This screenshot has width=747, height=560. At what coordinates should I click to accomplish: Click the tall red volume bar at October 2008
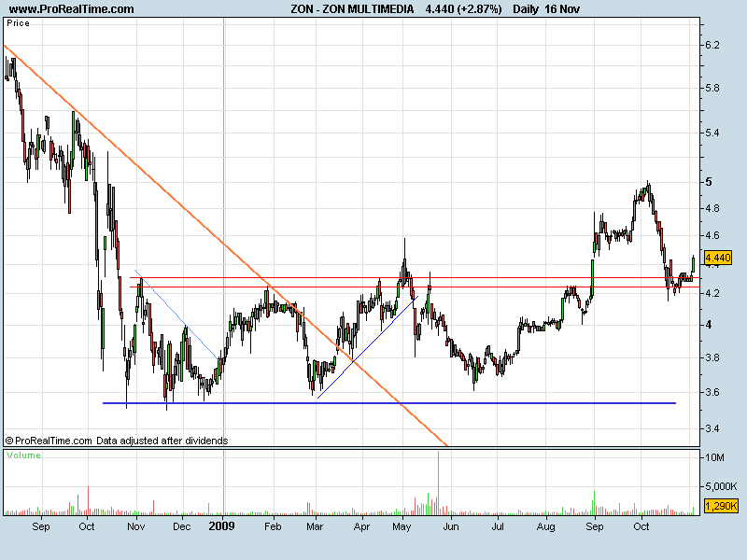88,500
